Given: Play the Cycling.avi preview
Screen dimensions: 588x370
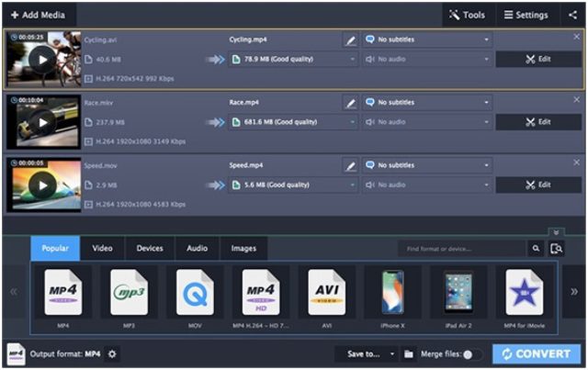Looking at the screenshot, I should pos(43,60).
